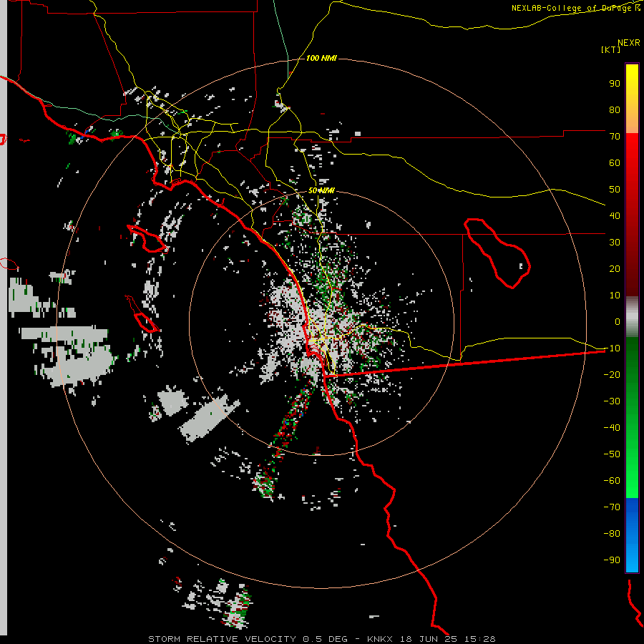
Task: Click the 0 value on velocity scale
Action: click(618, 322)
